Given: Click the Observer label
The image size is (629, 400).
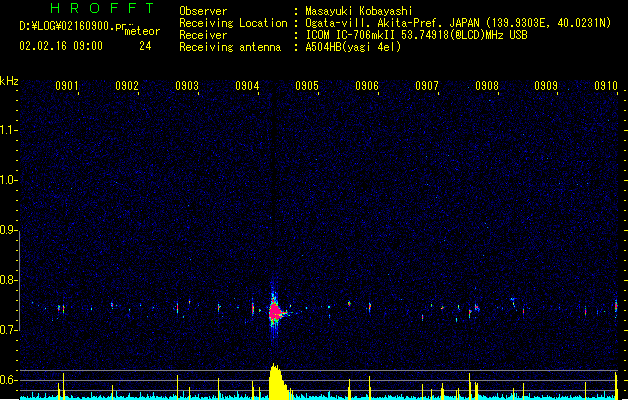Looking at the screenshot, I should (x=203, y=11).
